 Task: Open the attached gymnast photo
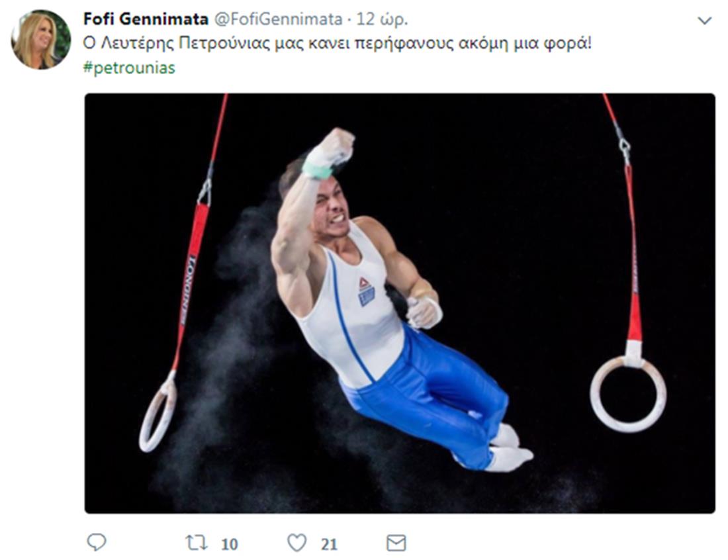(400, 303)
